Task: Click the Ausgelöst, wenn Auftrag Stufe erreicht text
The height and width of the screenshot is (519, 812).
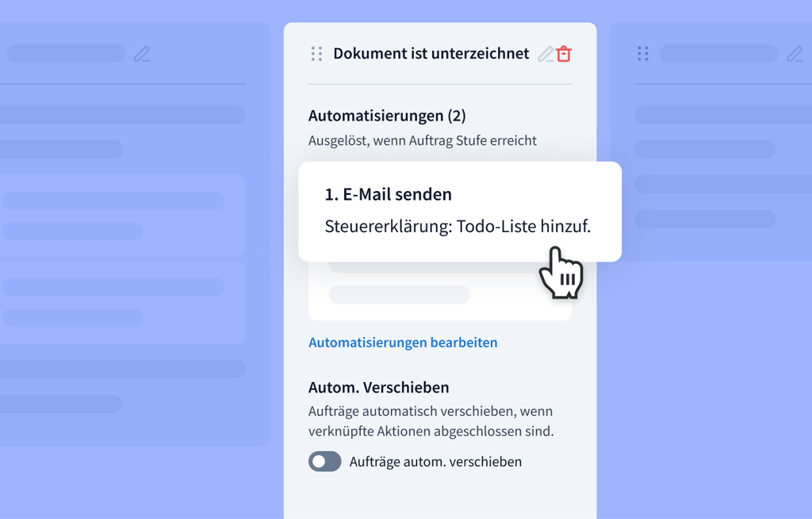Action: pos(422,141)
